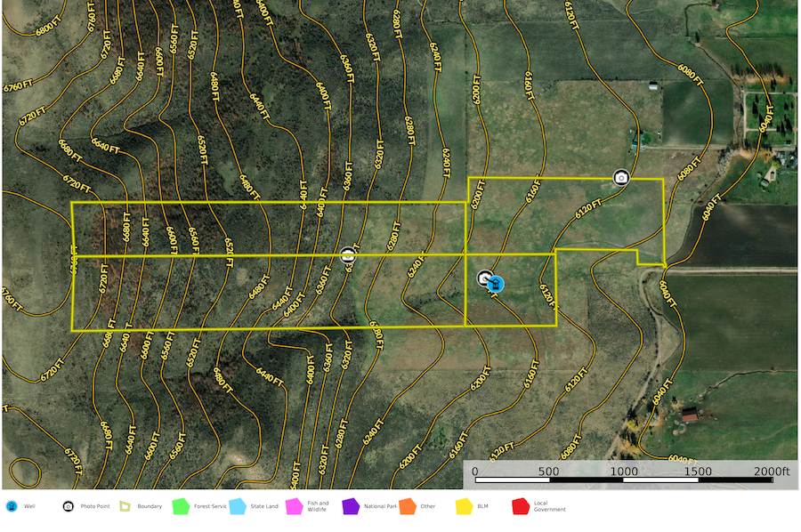Click the photo point camera next to the well marker
The image size is (801, 532).
484,278
